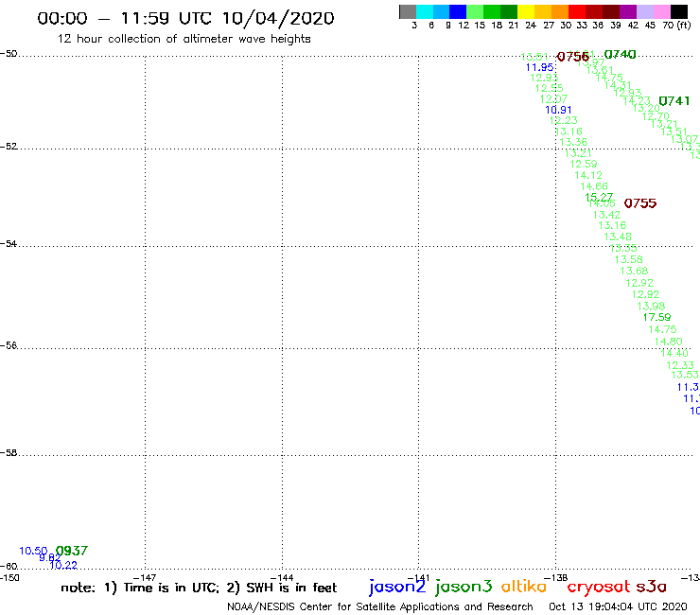The width and height of the screenshot is (700, 615).
Task: Click the wave height value '13.42'
Action: (606, 215)
